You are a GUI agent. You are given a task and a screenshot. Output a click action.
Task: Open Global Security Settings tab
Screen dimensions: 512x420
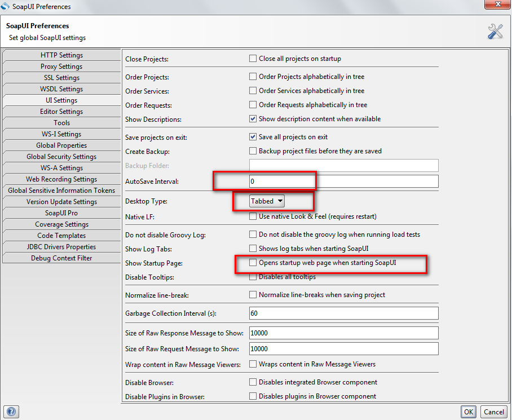tap(61, 156)
